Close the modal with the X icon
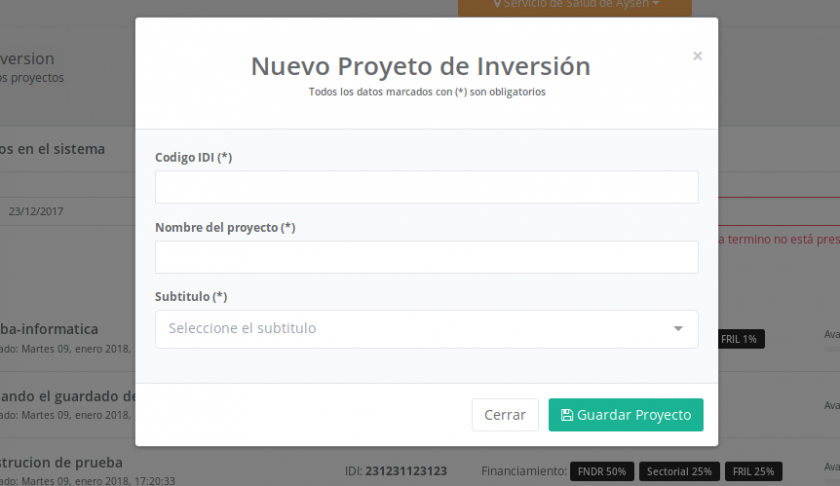Screen dimensions: 840x486 pyautogui.click(x=697, y=56)
